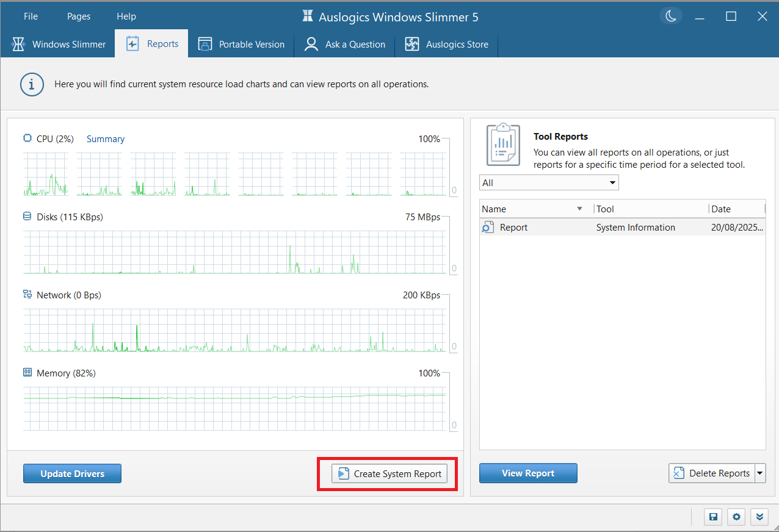Toggle dark mode with the moon icon
The width and height of the screenshot is (779, 532).
670,16
